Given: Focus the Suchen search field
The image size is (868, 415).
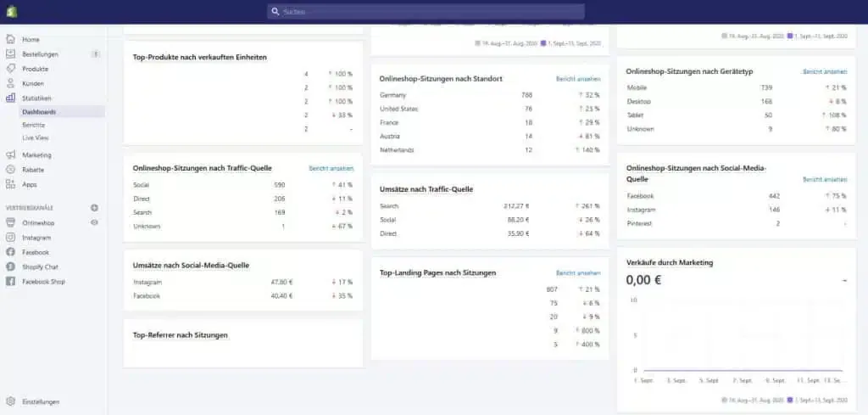Looking at the screenshot, I should tap(426, 11).
